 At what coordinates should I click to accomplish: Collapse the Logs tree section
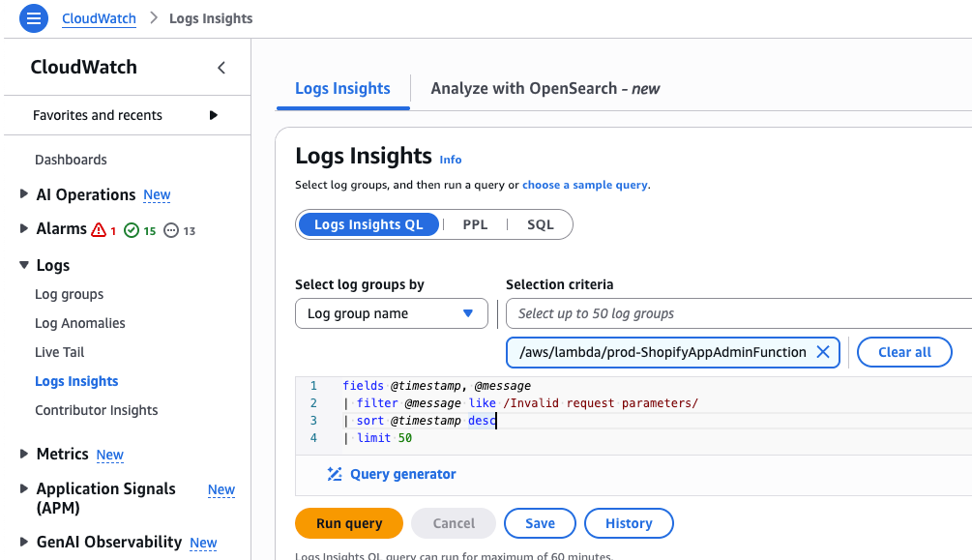(x=24, y=265)
